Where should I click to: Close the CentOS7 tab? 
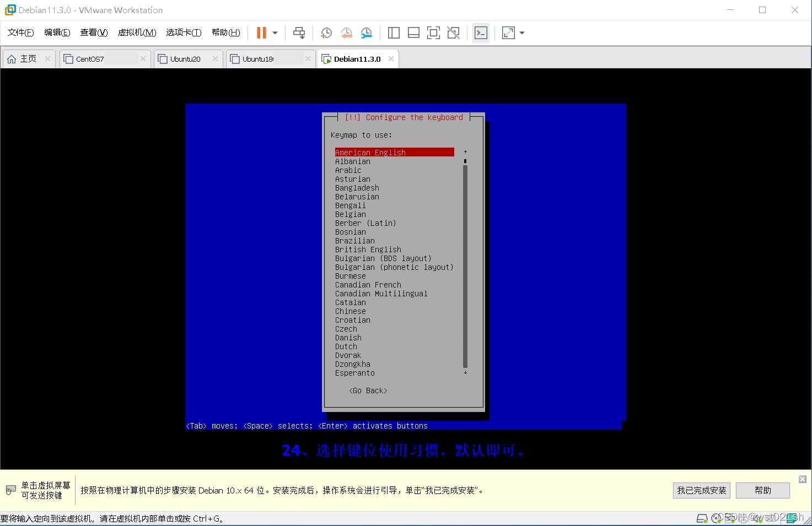tap(143, 59)
